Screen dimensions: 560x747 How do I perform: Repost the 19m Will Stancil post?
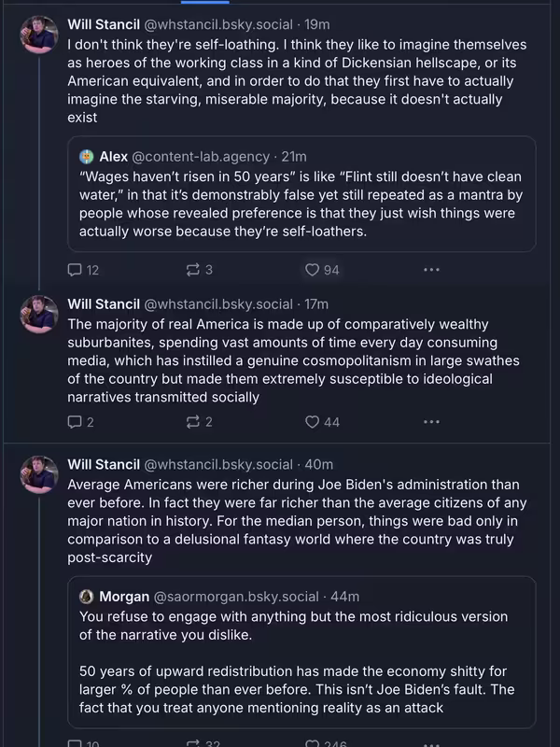point(192,270)
